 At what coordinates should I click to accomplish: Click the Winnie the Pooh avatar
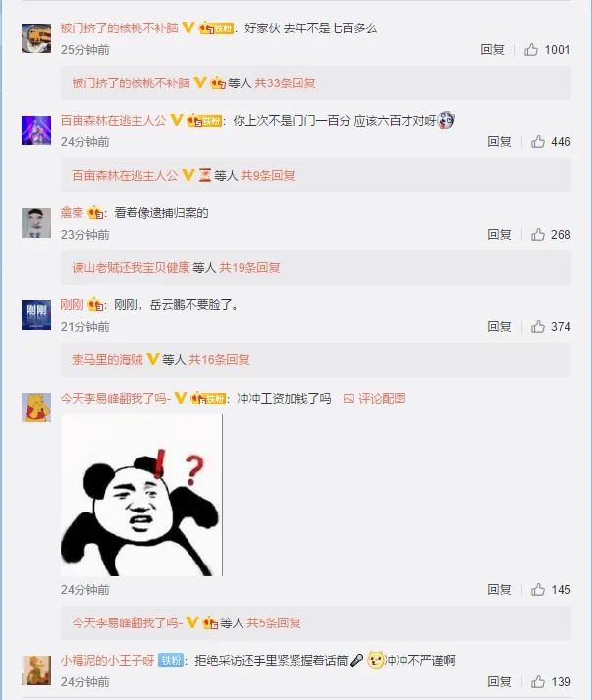click(x=36, y=407)
